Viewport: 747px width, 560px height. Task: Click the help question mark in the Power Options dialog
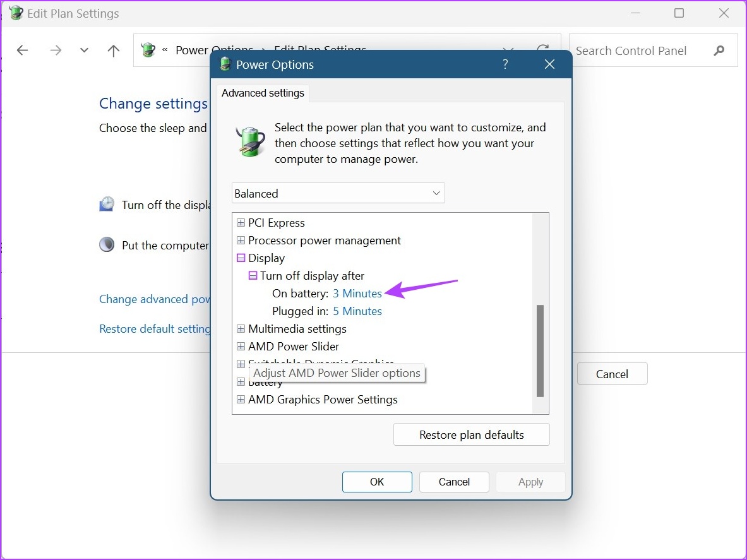505,64
